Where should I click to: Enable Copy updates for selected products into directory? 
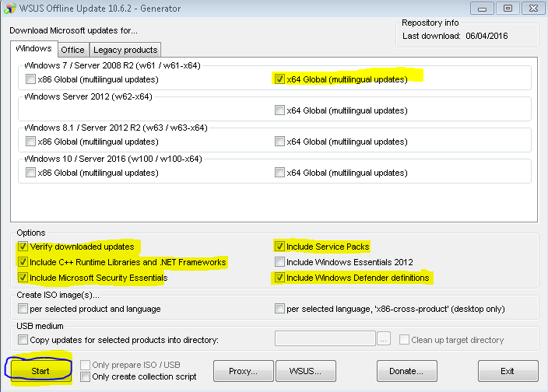click(23, 340)
